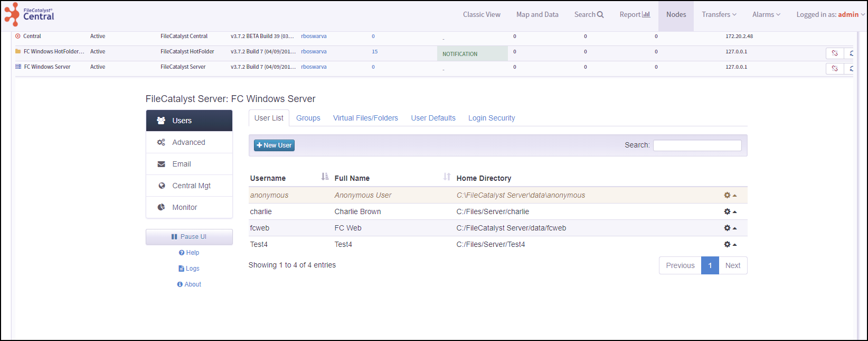Switch to the Groups tab
The image size is (868, 341).
(x=308, y=118)
